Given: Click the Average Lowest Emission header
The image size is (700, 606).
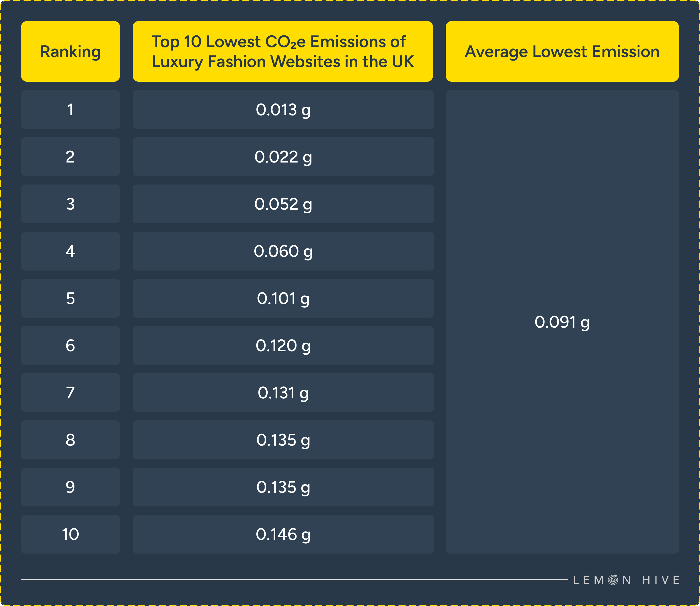Looking at the screenshot, I should [x=562, y=51].
